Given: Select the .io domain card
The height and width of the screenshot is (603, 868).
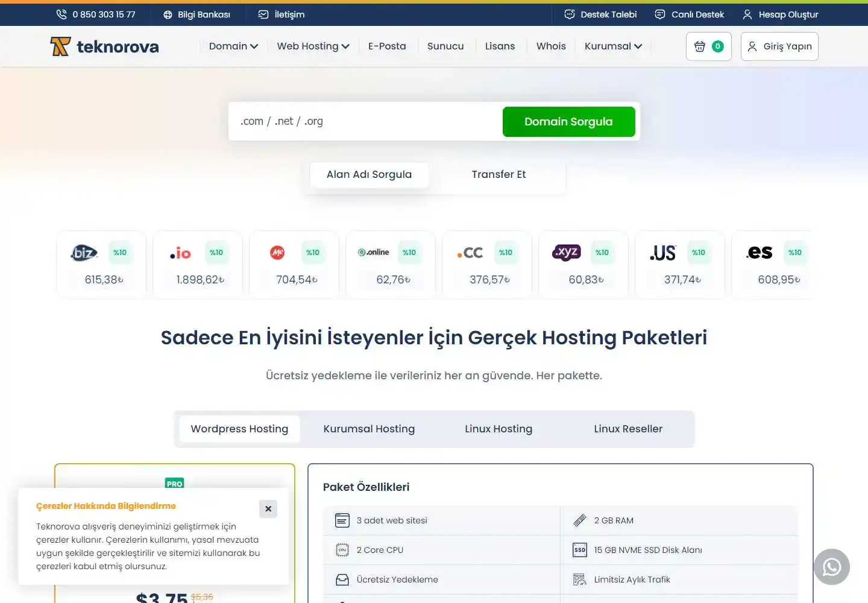Looking at the screenshot, I should pyautogui.click(x=198, y=265).
